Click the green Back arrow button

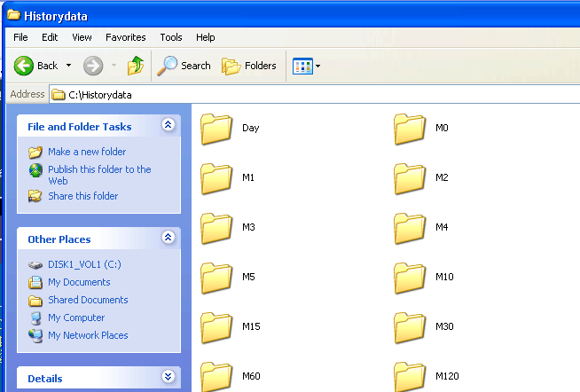24,66
